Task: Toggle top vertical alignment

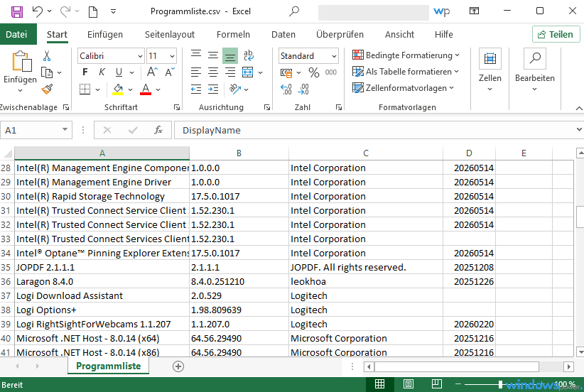Action: pos(196,55)
